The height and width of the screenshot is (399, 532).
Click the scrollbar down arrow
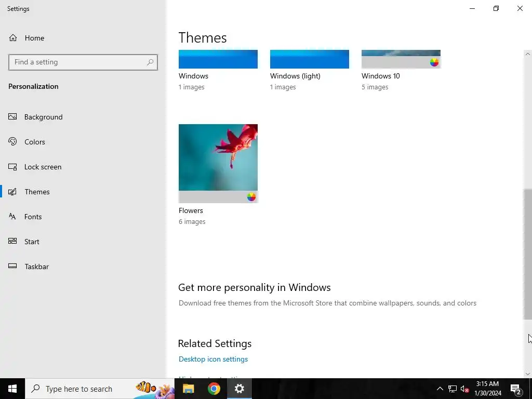[528, 374]
